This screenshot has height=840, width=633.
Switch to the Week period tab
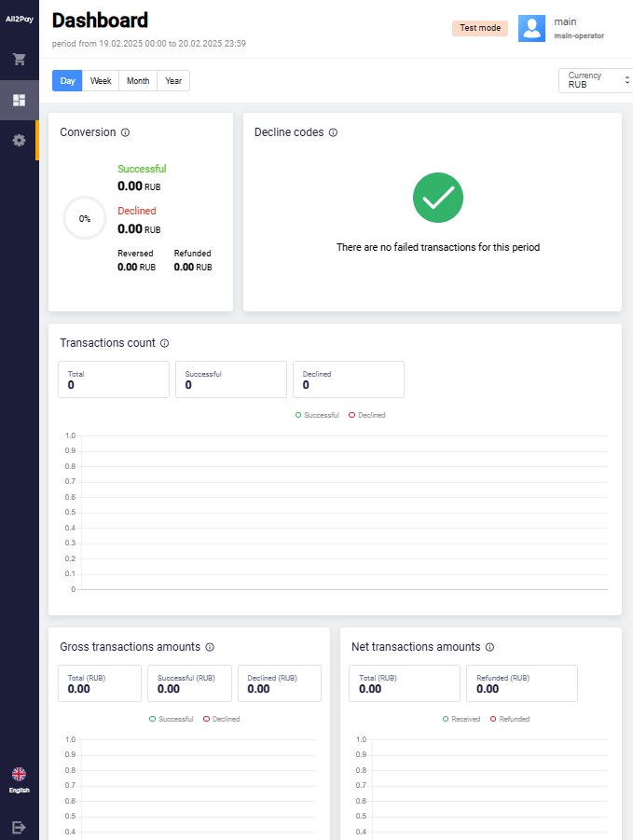tap(101, 81)
